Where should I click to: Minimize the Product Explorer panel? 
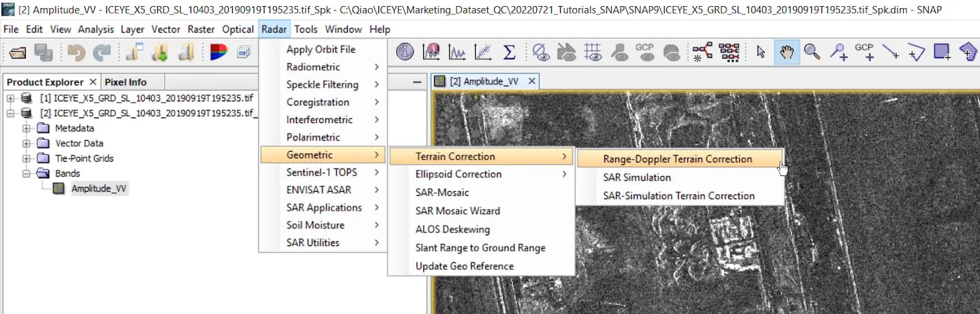click(417, 82)
